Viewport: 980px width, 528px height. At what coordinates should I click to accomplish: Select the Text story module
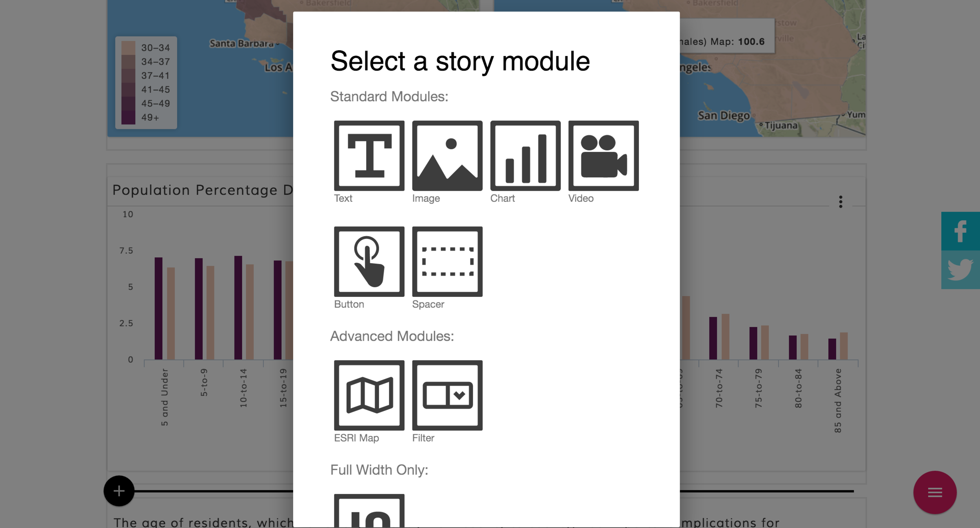[369, 156]
